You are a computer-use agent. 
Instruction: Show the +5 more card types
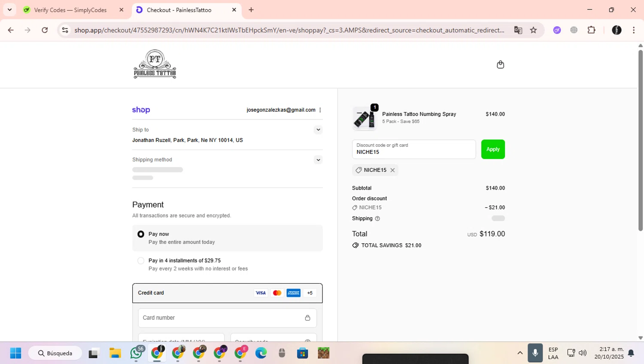click(x=310, y=293)
